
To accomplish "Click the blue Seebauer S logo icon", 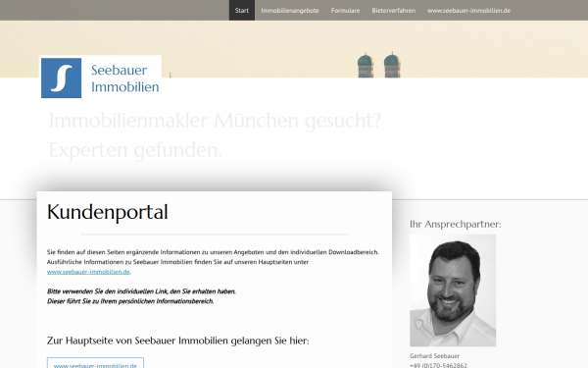I will 61,79.
